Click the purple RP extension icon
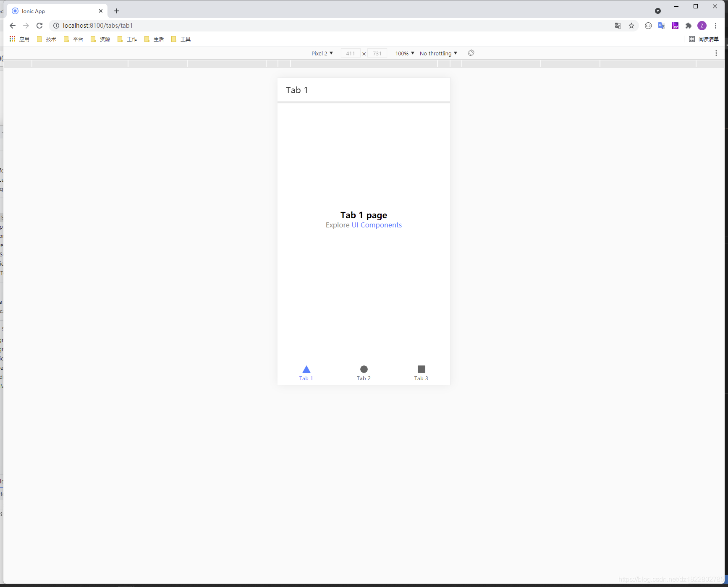This screenshot has width=728, height=587. [x=675, y=26]
